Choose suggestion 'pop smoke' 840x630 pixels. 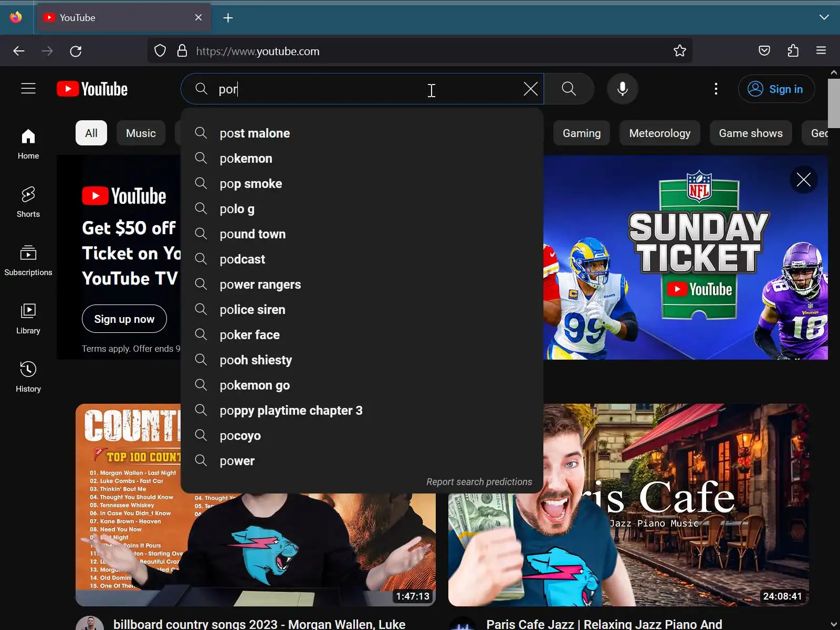pyautogui.click(x=362, y=184)
